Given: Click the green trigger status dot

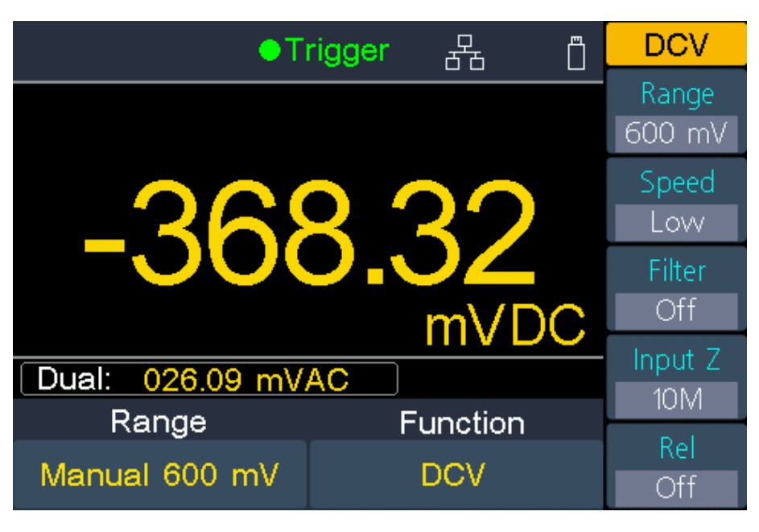Looking at the screenshot, I should (x=270, y=52).
